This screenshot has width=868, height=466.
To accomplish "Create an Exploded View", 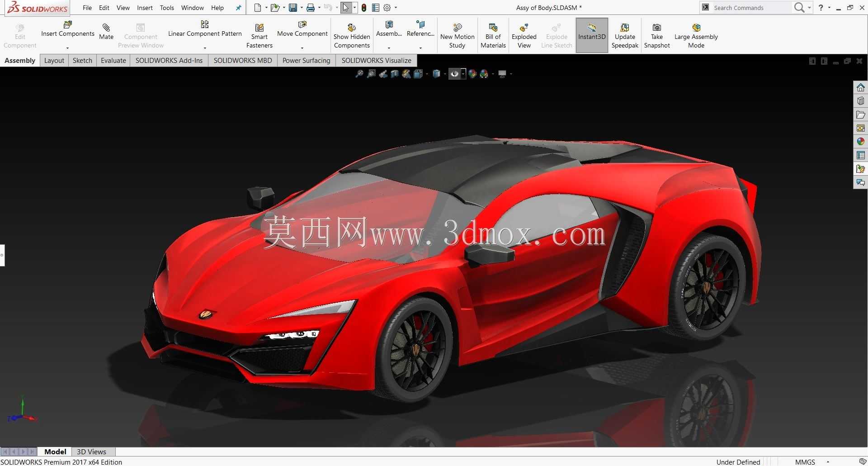I will (524, 36).
